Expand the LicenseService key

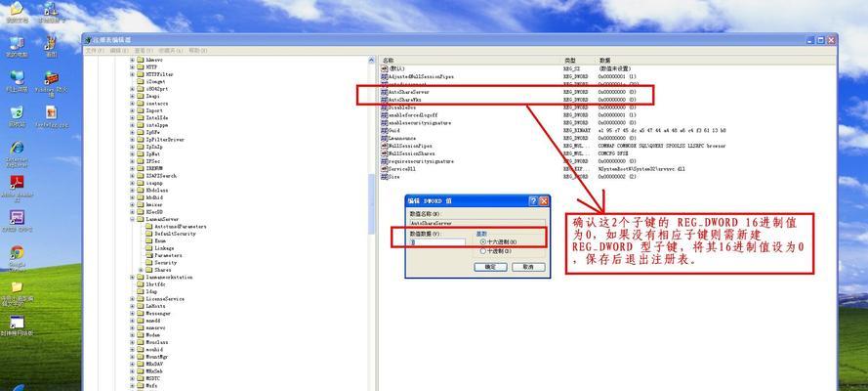pyautogui.click(x=133, y=299)
